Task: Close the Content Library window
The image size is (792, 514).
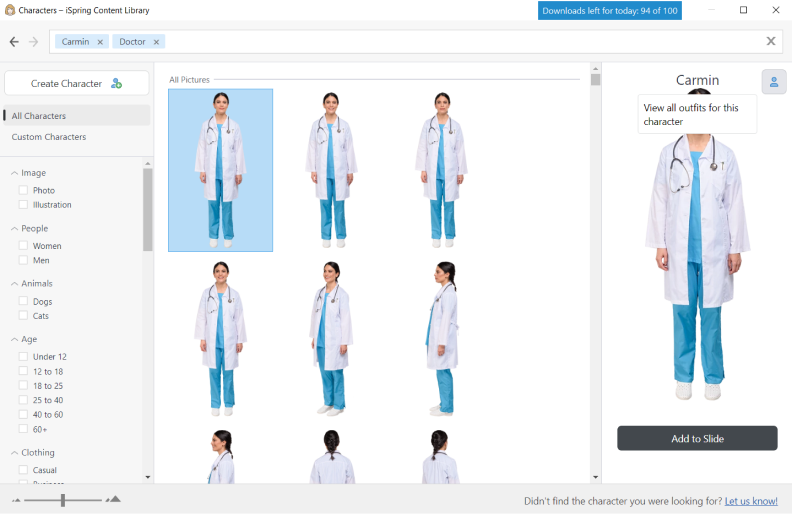Action: (776, 10)
